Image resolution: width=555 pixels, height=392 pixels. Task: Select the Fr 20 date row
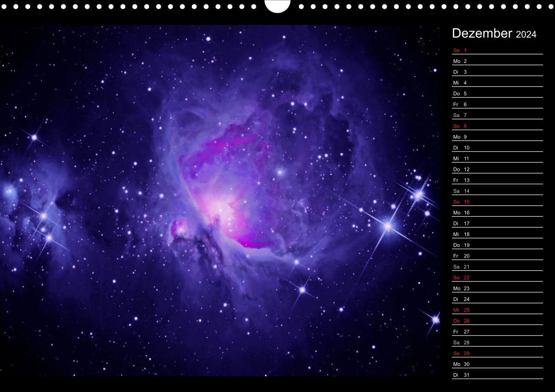pos(497,256)
